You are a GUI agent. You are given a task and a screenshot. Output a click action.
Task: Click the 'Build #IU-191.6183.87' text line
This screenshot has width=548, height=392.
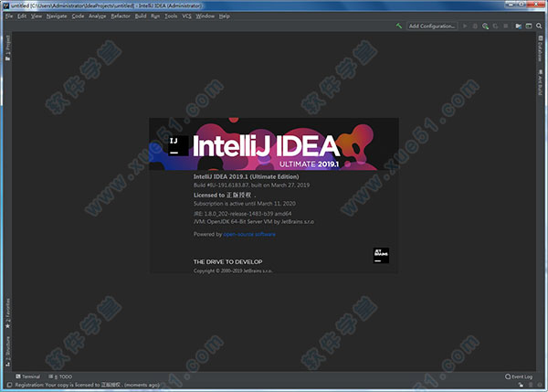pos(252,185)
